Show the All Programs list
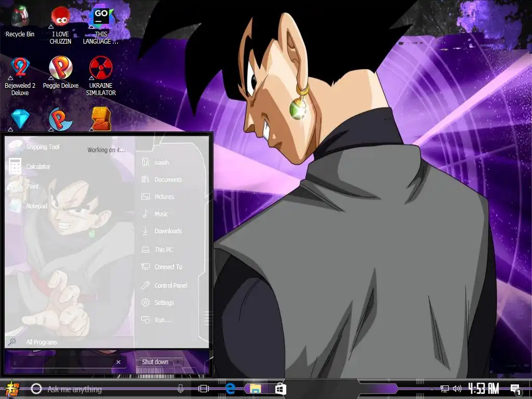Screen dimensions: 532x399 42,342
